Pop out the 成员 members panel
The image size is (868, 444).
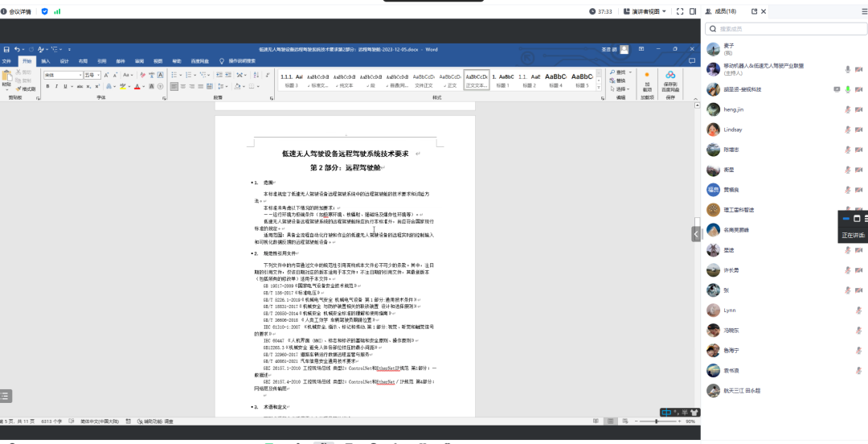coord(753,11)
